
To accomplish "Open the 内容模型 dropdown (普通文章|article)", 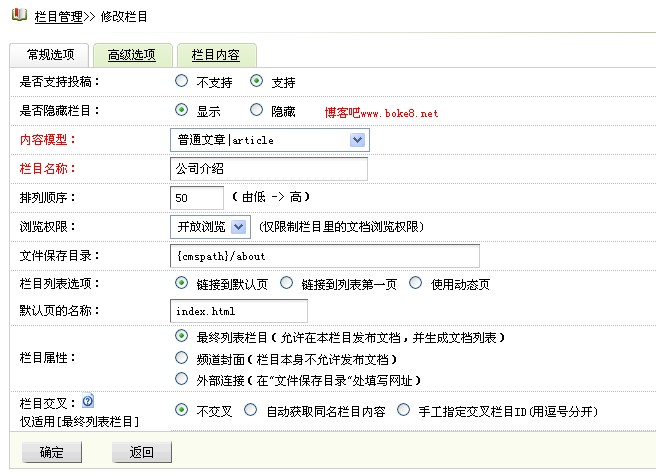I will [x=270, y=140].
